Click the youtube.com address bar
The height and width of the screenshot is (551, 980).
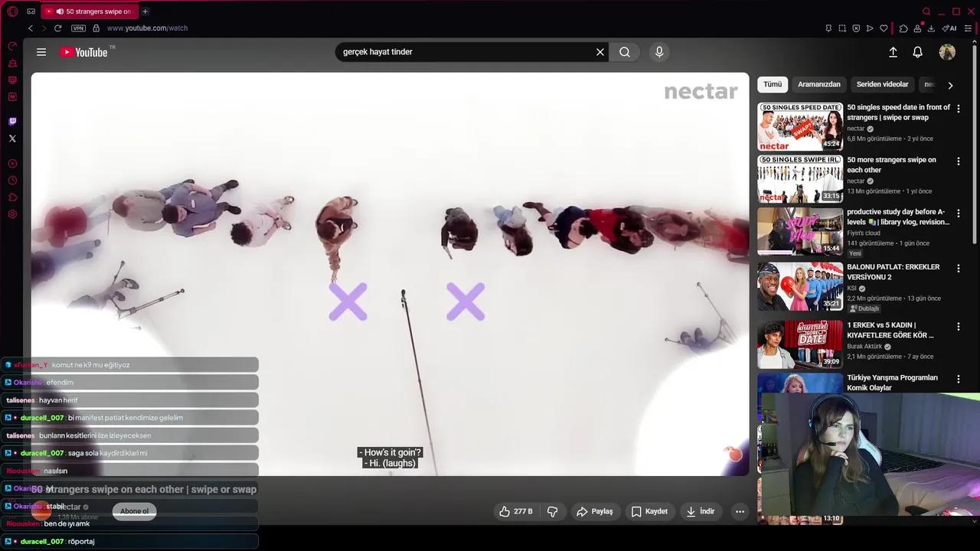[x=147, y=28]
